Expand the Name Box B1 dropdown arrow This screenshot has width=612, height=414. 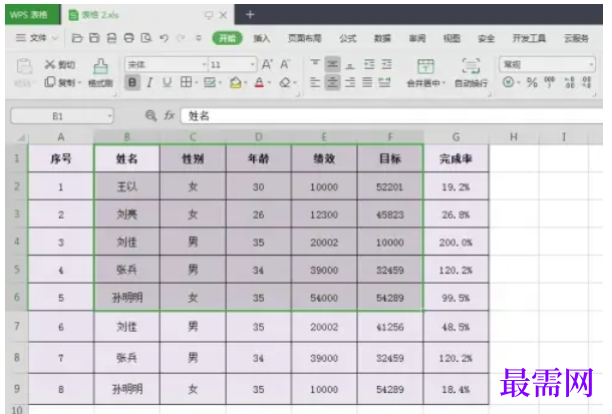[x=110, y=116]
